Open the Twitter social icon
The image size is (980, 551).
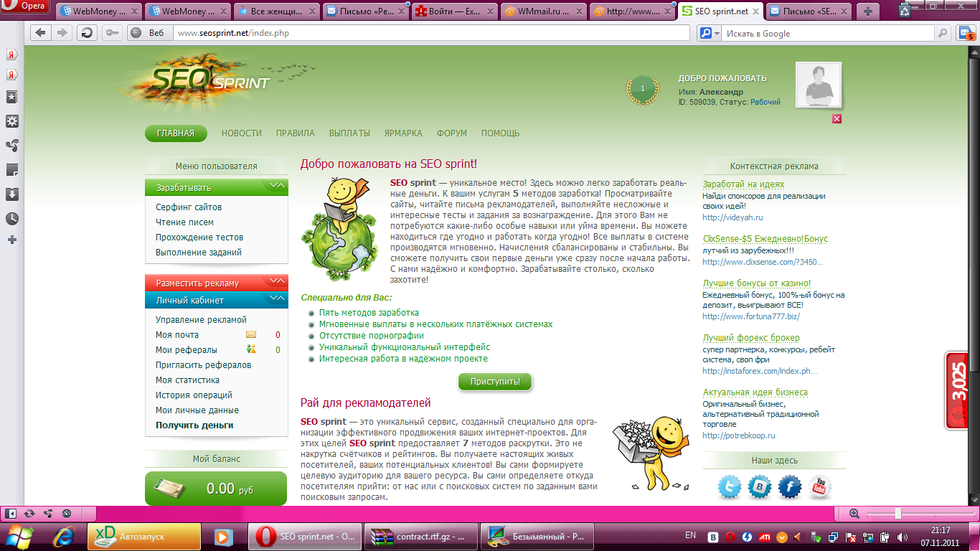click(x=730, y=488)
